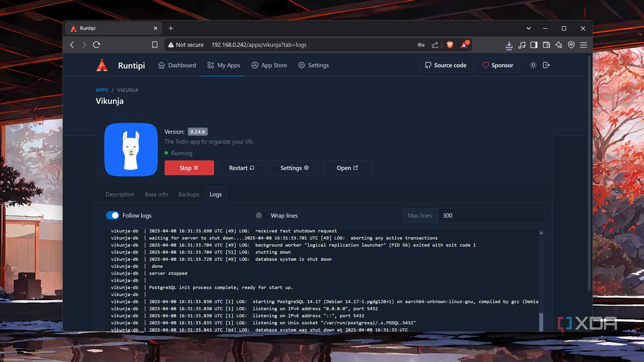Enable the Wrap lines switch
Viewport: 644px width, 362px height.
click(x=261, y=215)
